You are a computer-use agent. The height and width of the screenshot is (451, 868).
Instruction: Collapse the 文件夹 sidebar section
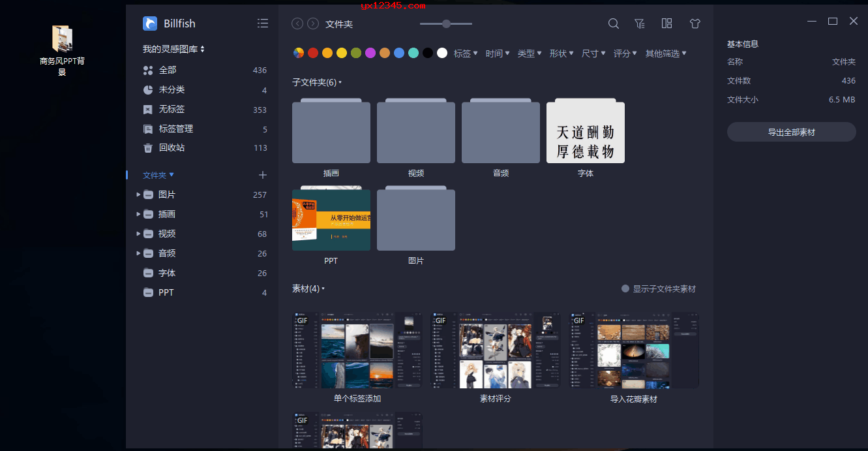[x=158, y=175]
